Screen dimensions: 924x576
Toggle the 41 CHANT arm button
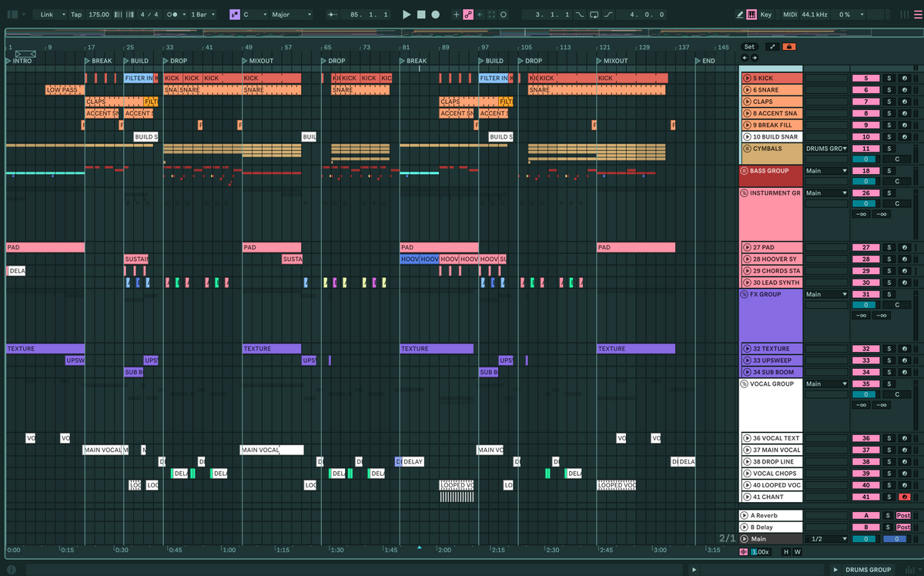(x=905, y=497)
